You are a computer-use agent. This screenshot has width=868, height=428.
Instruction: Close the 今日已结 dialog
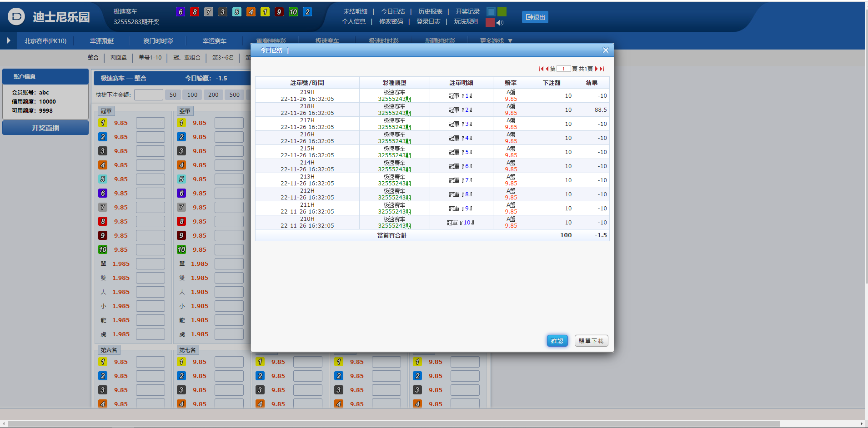point(606,50)
